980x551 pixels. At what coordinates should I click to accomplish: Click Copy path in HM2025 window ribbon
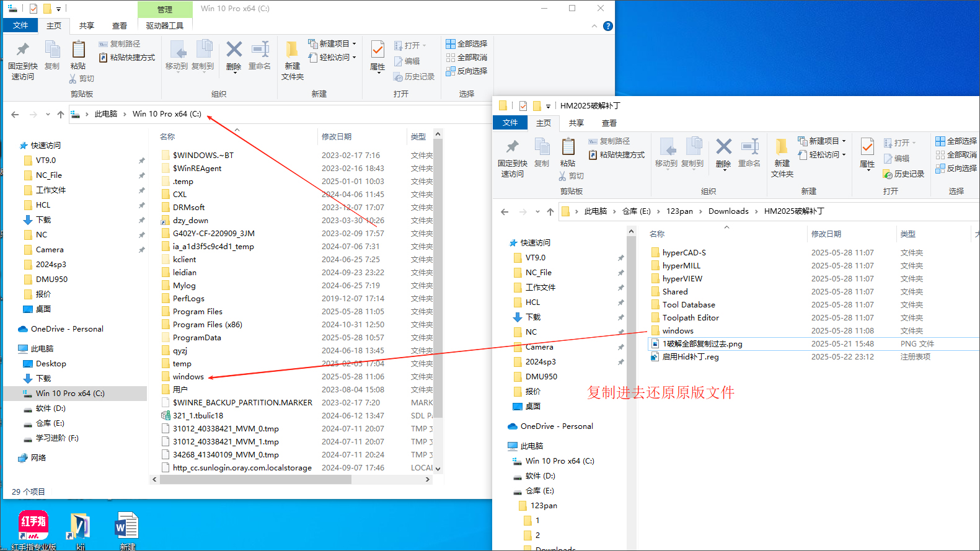point(609,141)
